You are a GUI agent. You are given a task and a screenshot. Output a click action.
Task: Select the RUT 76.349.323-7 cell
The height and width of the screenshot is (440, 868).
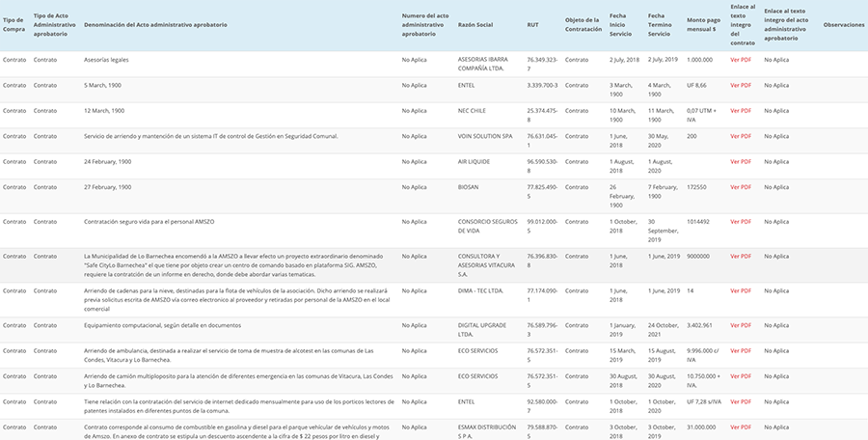[542, 65]
